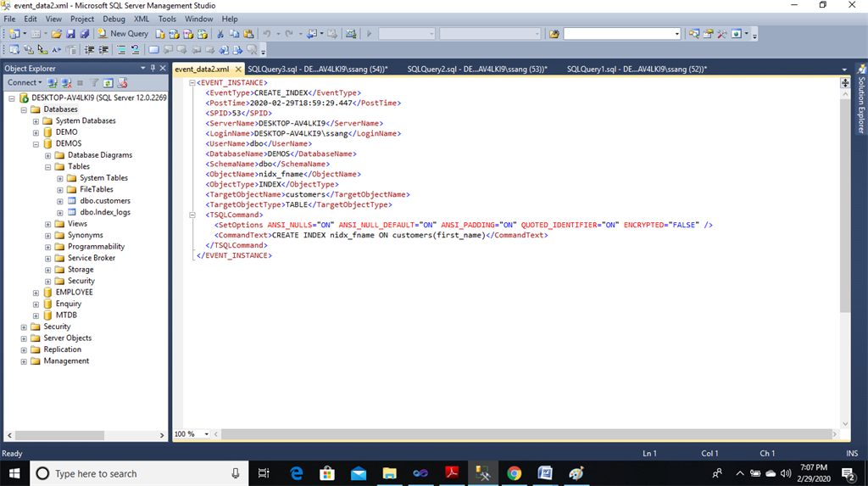Switch to the SQLQuery1.sql tab

tap(637, 70)
